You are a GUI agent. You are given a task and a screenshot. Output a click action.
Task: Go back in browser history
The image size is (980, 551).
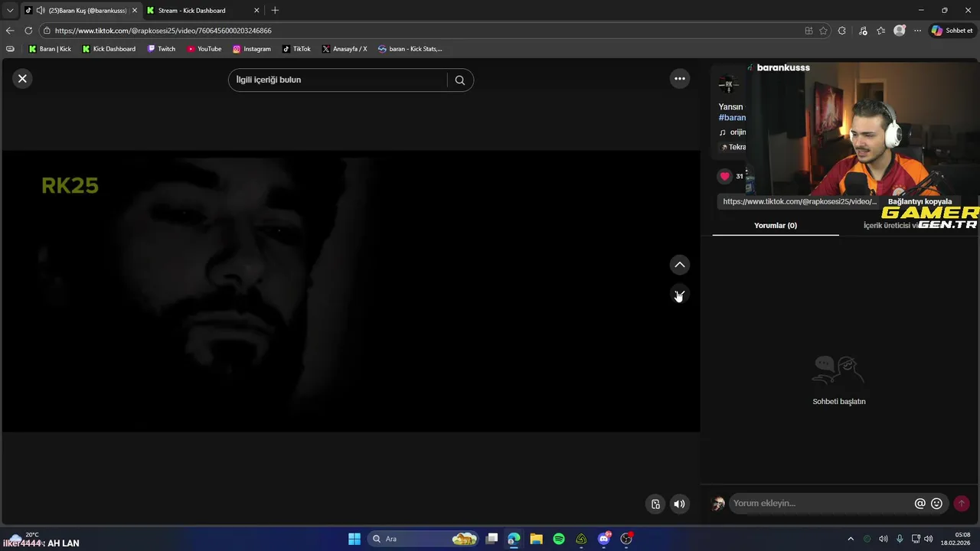pyautogui.click(x=10, y=31)
